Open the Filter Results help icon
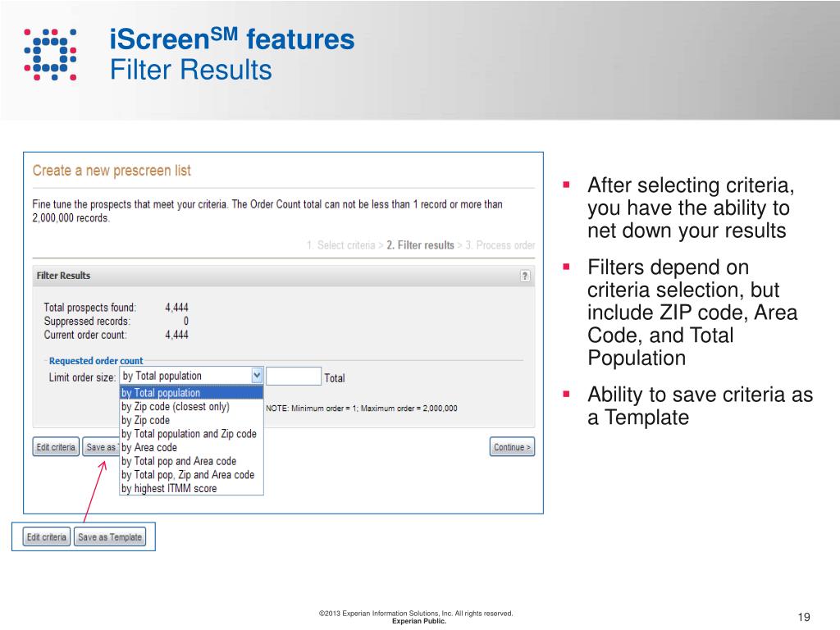Viewport: 840px width, 630px height. [525, 276]
